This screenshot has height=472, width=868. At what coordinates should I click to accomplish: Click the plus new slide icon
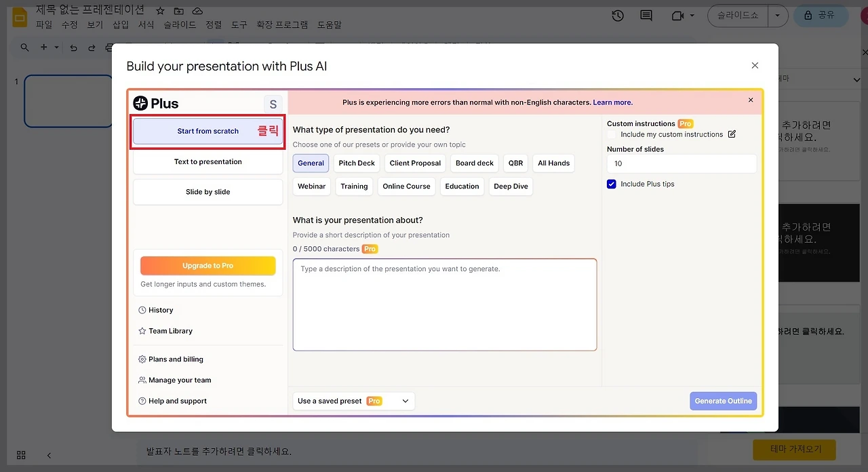(x=44, y=47)
